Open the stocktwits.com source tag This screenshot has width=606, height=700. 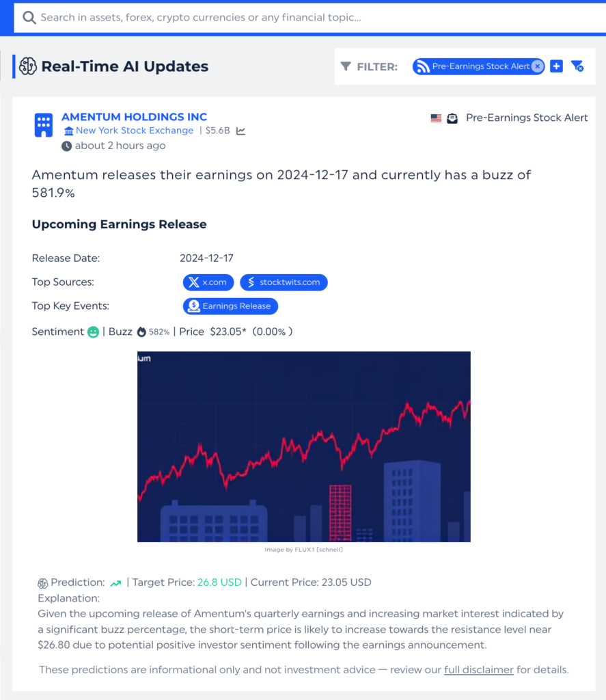(284, 282)
